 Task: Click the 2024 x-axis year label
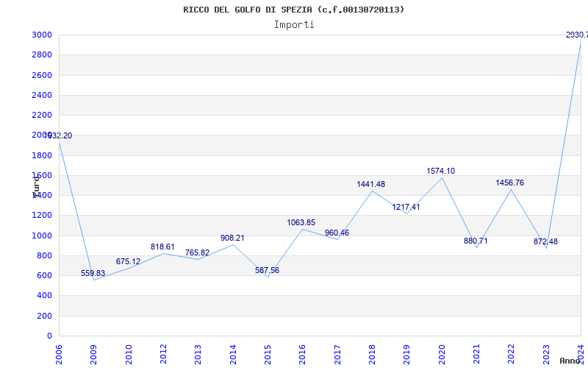tap(581, 355)
